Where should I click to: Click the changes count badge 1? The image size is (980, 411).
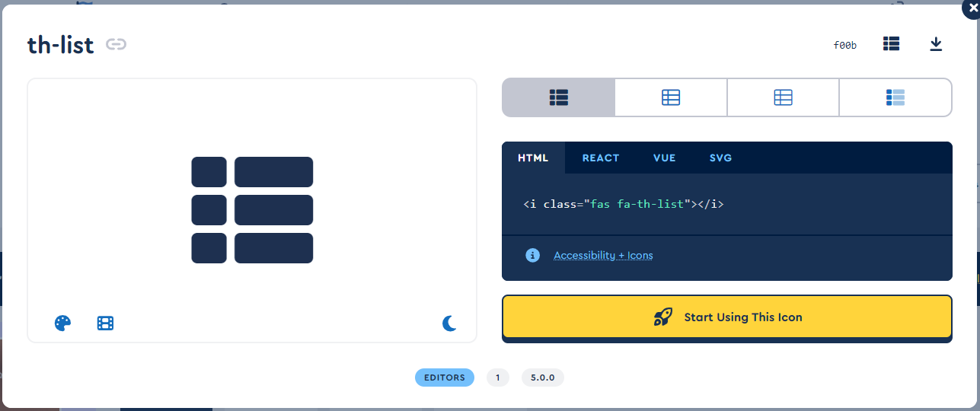tap(498, 378)
